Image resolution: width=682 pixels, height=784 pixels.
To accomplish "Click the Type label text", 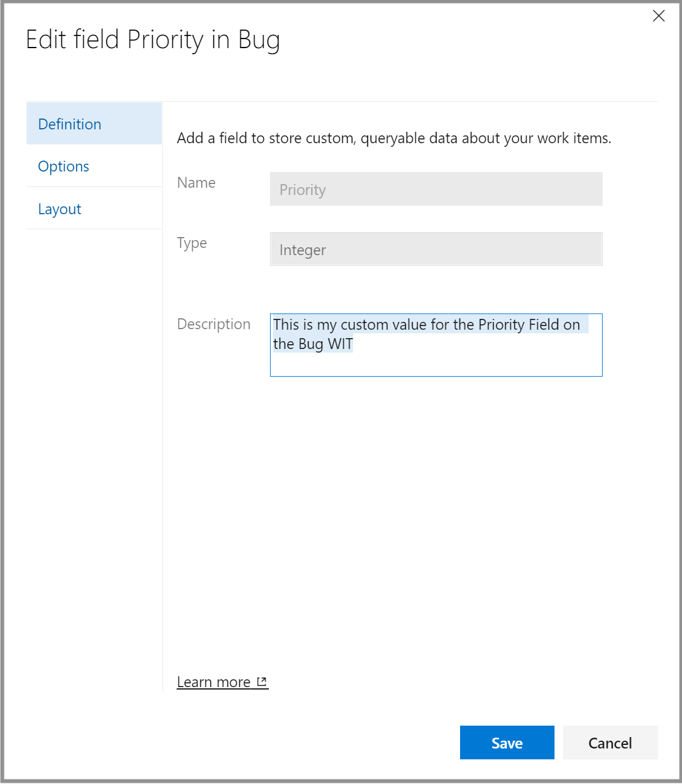I will tap(191, 243).
